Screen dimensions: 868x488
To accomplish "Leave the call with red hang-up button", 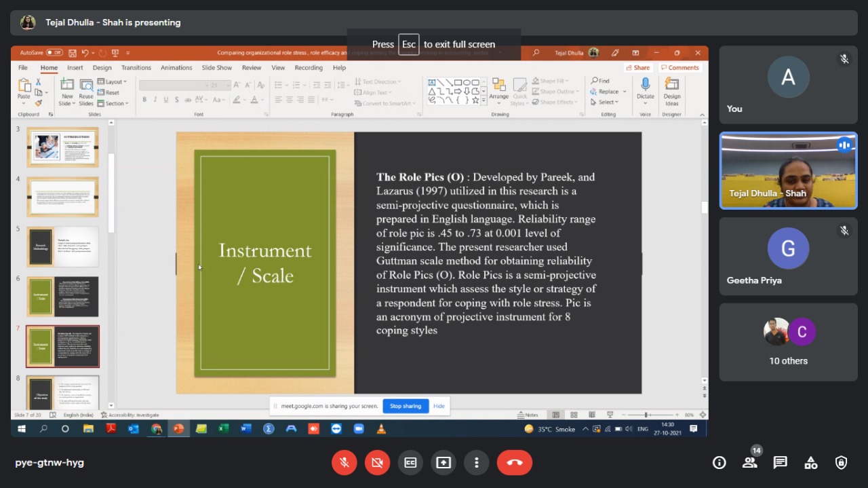I will coord(515,462).
